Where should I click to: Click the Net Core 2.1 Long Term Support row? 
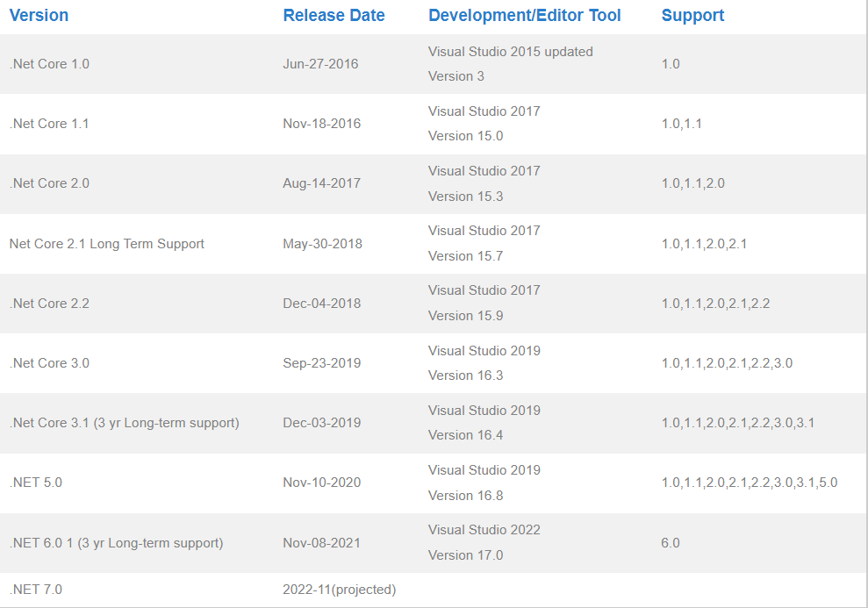(106, 244)
